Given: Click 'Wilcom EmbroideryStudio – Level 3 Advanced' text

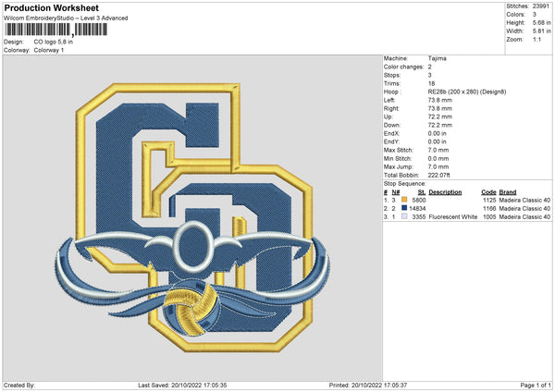Looking at the screenshot, I should coord(66,18).
